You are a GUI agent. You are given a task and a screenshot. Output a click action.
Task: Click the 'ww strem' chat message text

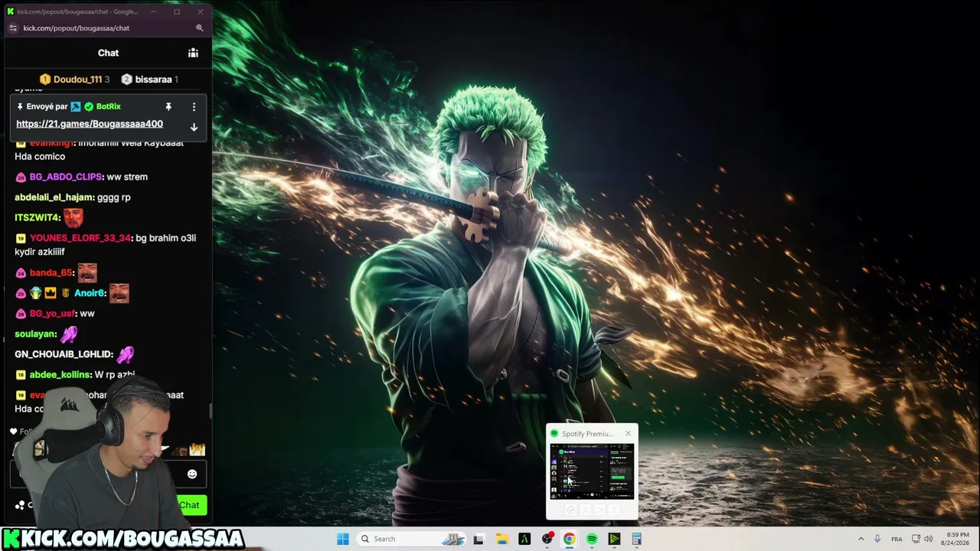point(127,177)
